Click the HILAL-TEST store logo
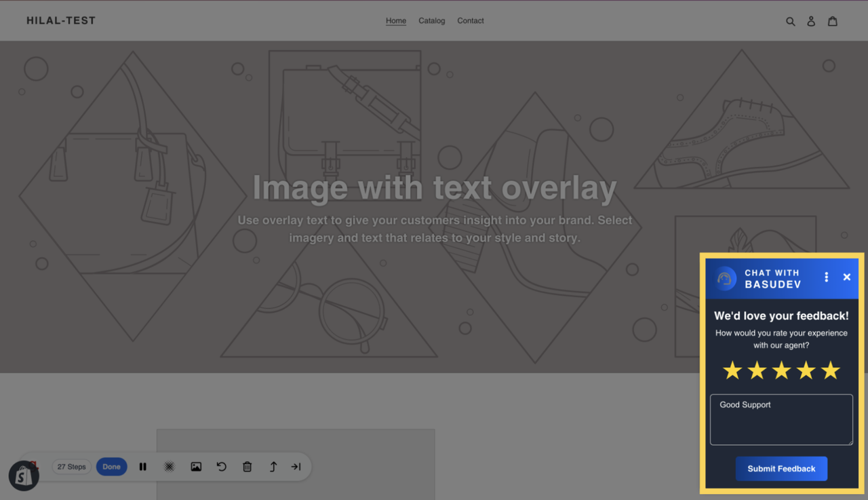The width and height of the screenshot is (868, 500). [61, 21]
